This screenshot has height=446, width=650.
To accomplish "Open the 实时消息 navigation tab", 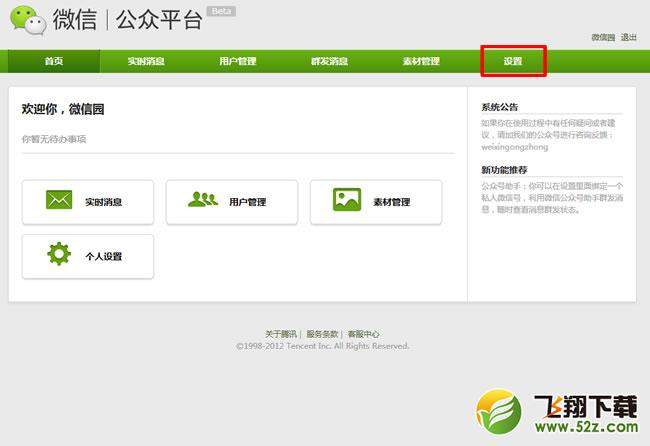I will click(x=146, y=61).
